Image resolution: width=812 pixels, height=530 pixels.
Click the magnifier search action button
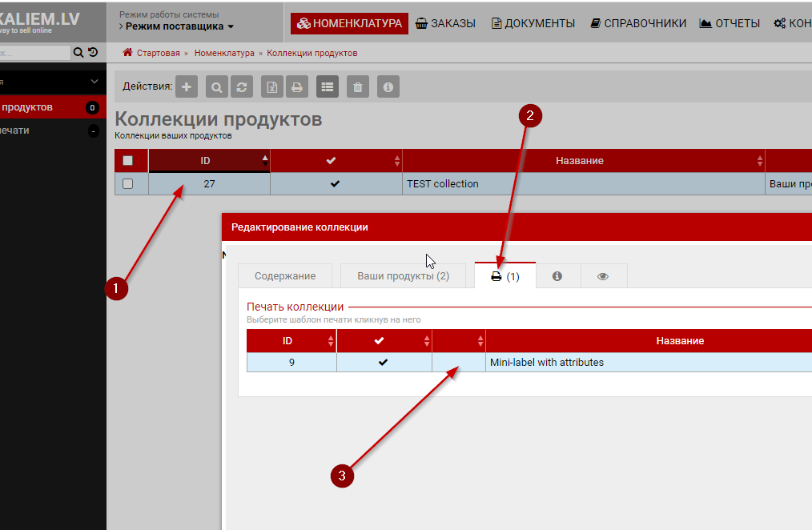pyautogui.click(x=216, y=86)
